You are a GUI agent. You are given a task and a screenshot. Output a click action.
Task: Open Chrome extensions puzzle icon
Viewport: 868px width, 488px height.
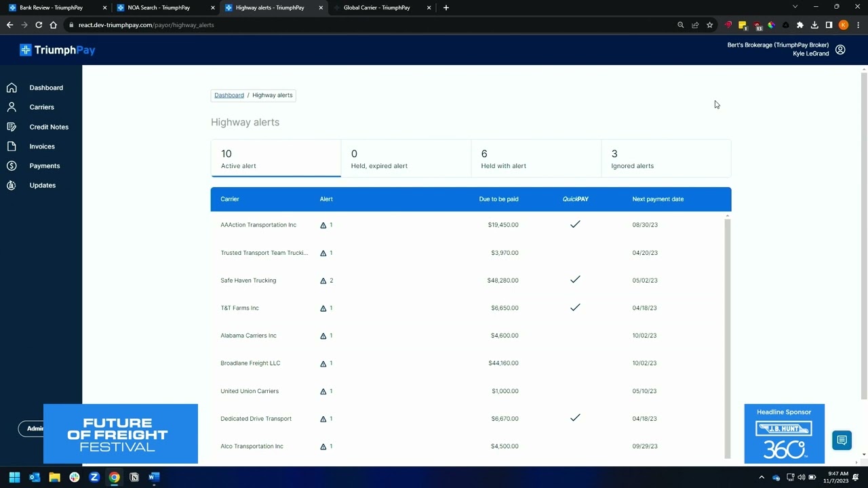click(x=800, y=25)
